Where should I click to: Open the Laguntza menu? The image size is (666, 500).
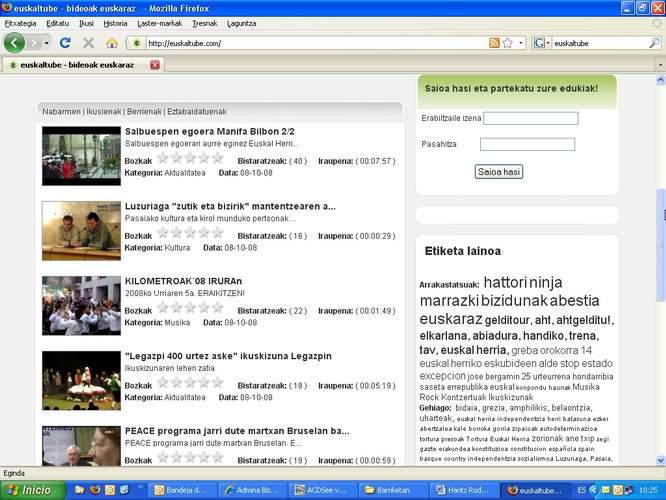tap(242, 23)
